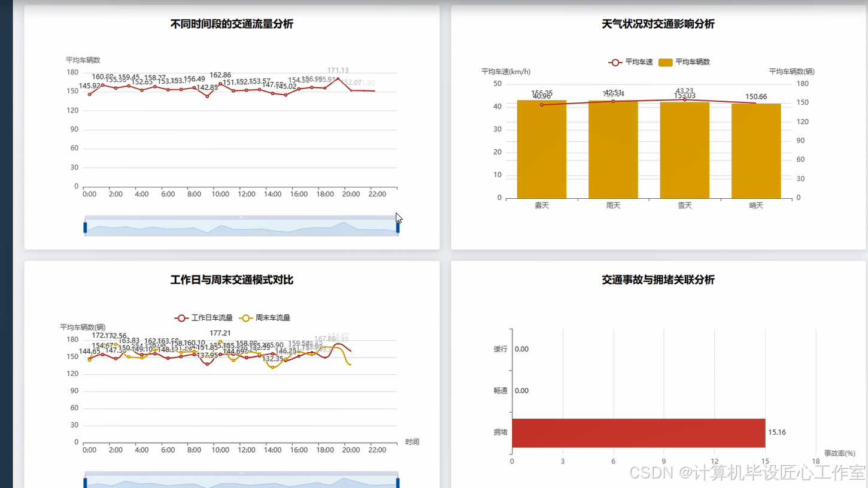Click the 0.00 value beside 畅通

point(522,391)
